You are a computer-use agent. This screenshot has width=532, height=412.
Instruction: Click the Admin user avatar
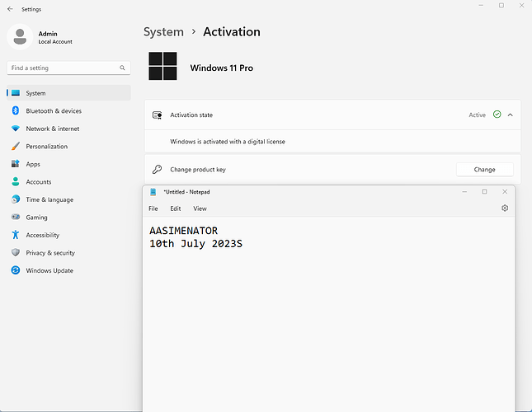click(20, 36)
